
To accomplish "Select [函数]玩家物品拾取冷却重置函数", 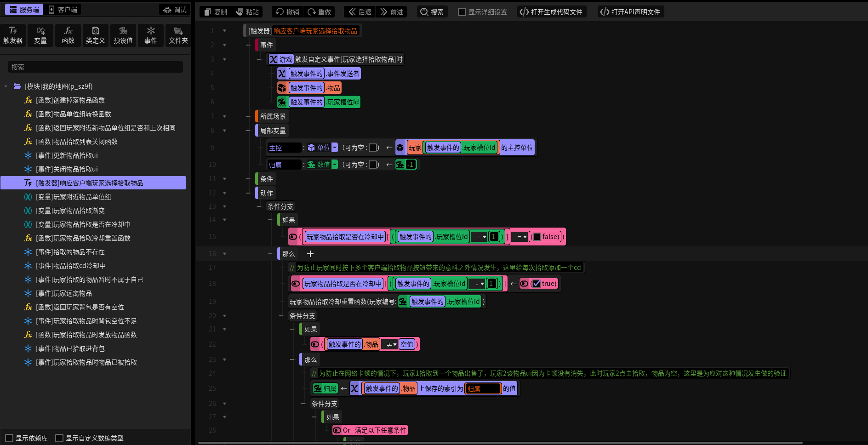I will pyautogui.click(x=83, y=238).
